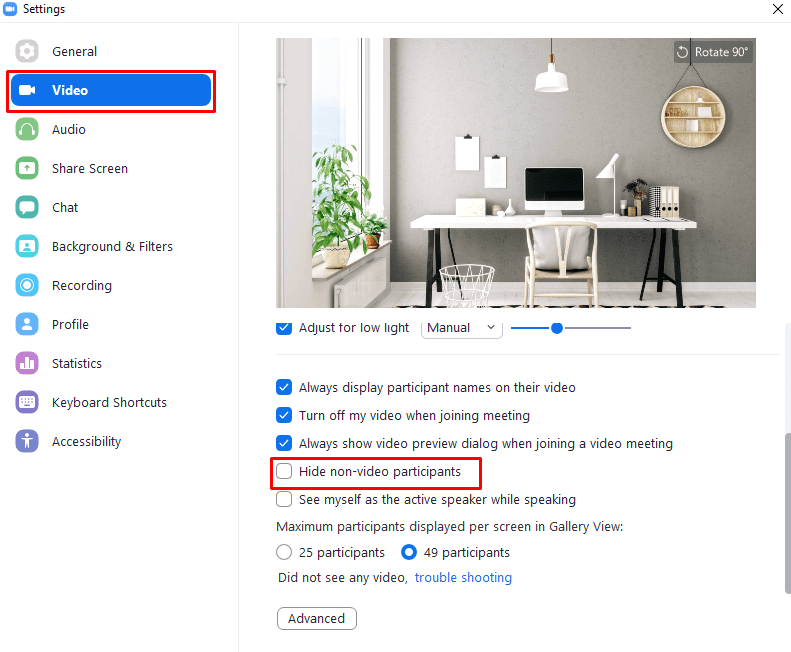Rotate the video preview 90°
The height and width of the screenshot is (652, 791).
713,52
